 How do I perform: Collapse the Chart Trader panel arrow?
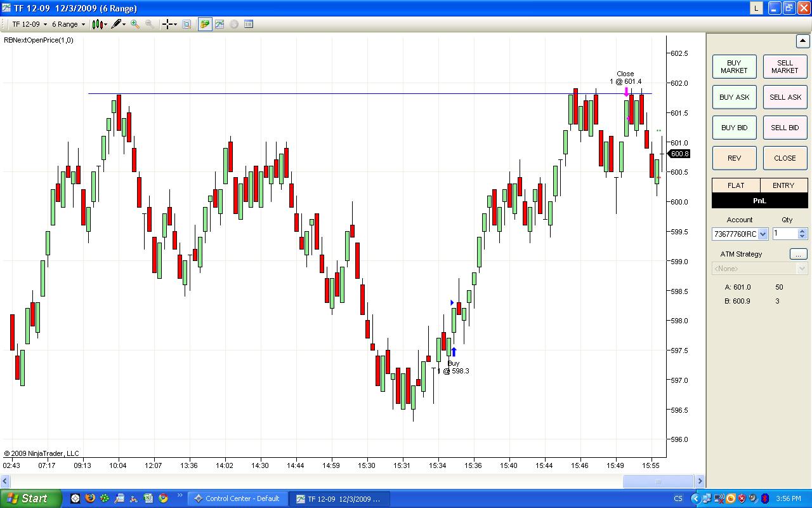(x=802, y=41)
